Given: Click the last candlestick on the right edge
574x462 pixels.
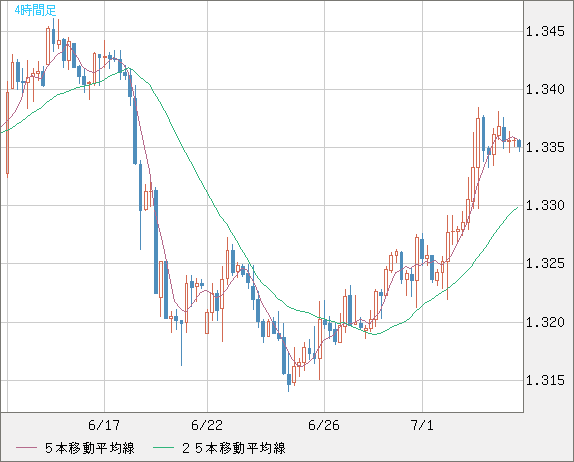Looking at the screenshot, I should point(519,144).
